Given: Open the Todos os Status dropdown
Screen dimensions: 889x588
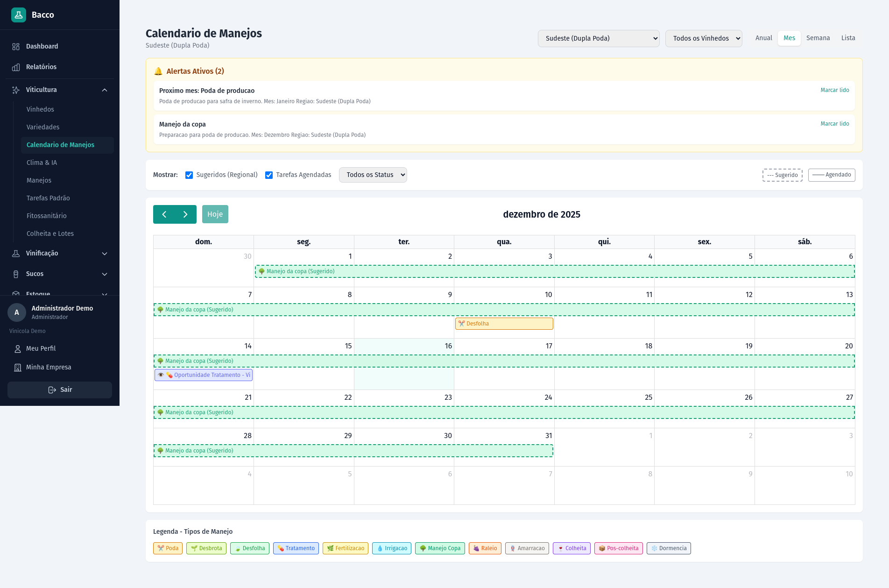Looking at the screenshot, I should click(373, 175).
